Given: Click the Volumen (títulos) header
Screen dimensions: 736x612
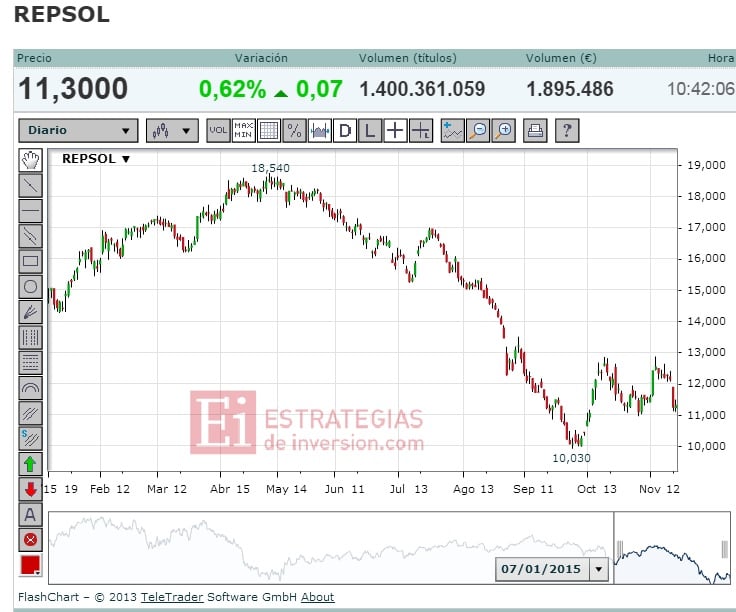Looking at the screenshot, I should [x=407, y=58].
